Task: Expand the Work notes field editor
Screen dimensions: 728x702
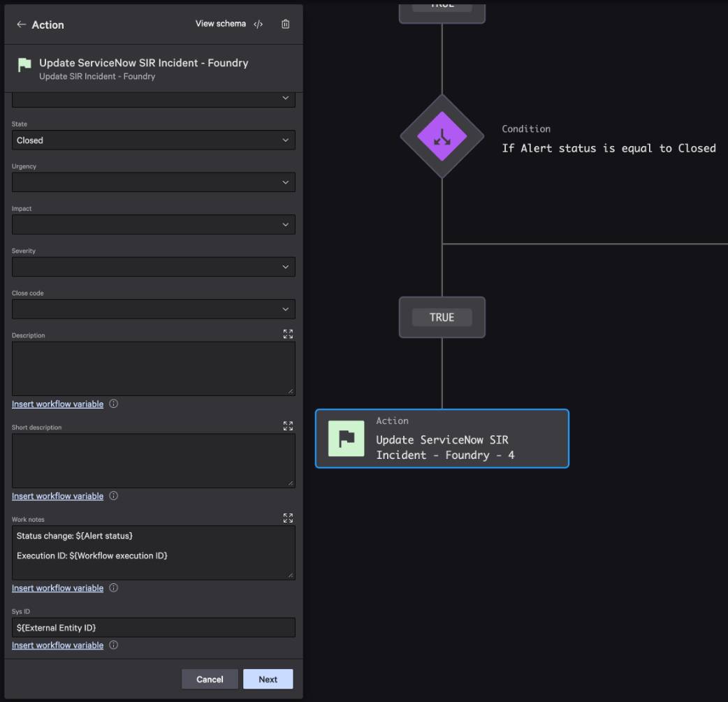Action: coord(288,518)
